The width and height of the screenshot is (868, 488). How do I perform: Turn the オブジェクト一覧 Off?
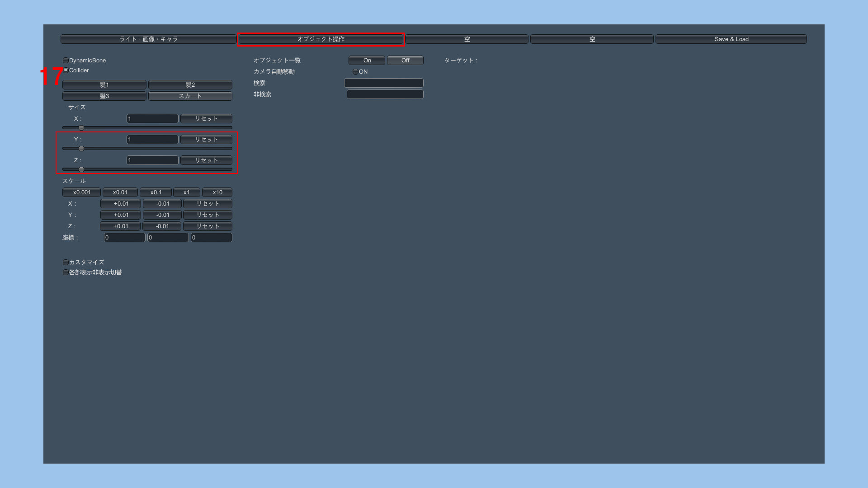tap(405, 61)
